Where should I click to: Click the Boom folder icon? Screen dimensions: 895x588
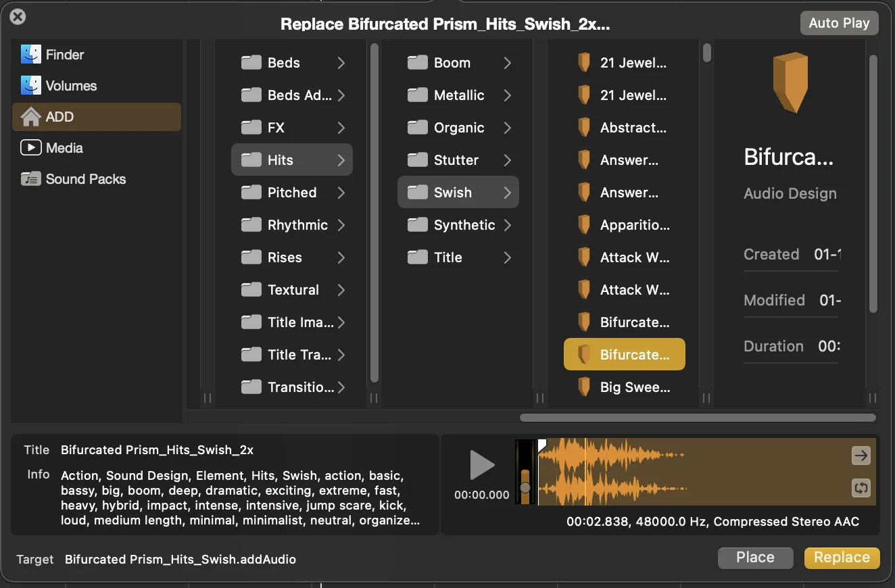point(418,63)
